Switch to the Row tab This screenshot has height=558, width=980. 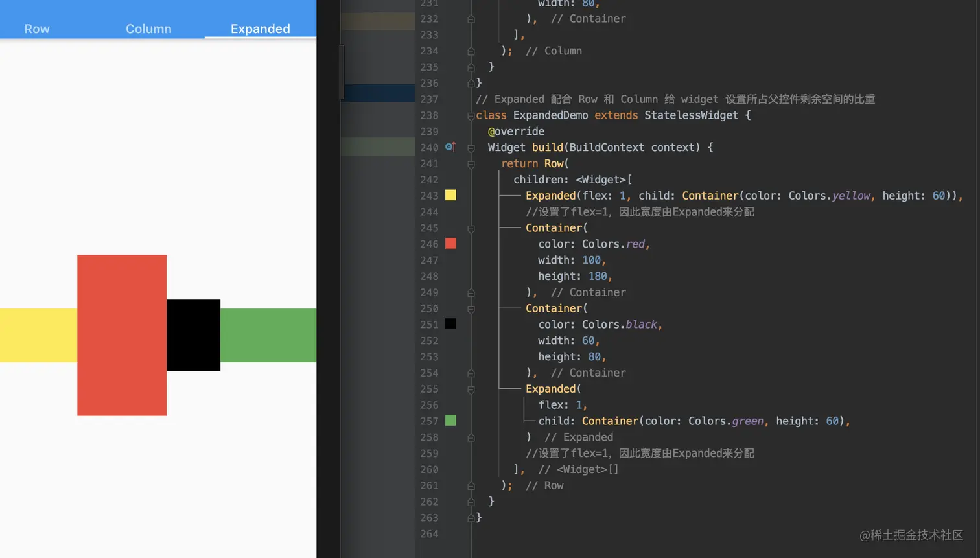coord(37,29)
